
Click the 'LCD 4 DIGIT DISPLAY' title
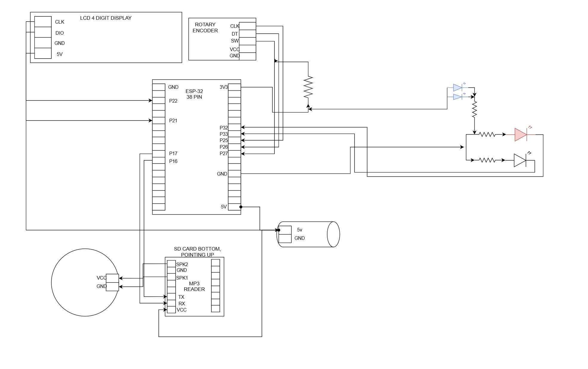coord(106,18)
